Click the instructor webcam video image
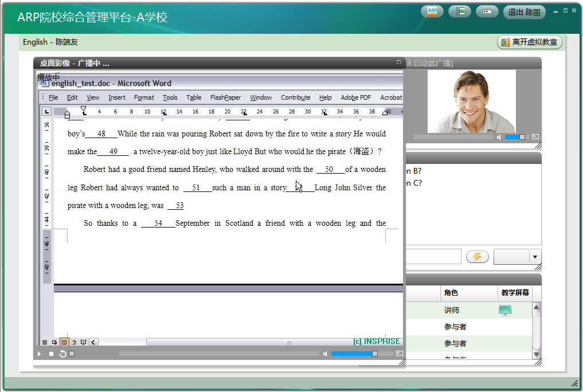The height and width of the screenshot is (392, 583). [471, 101]
